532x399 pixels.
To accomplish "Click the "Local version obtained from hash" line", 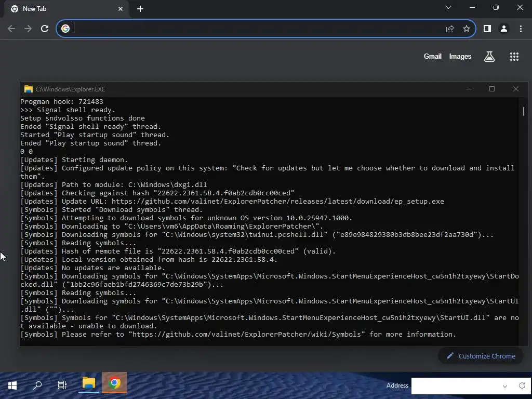I will tap(149, 260).
